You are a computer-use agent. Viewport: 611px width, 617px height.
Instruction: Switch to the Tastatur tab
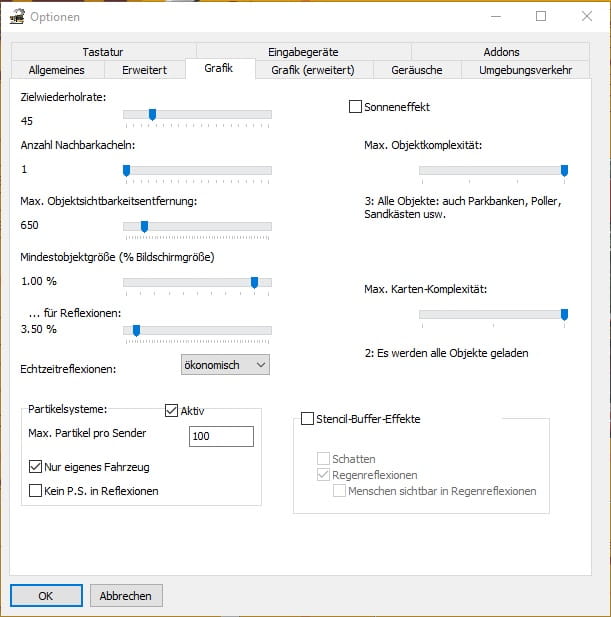pos(103,52)
